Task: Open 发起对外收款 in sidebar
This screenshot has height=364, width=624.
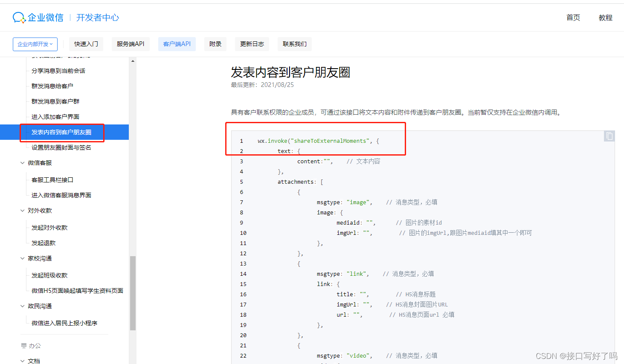Action: (49, 228)
